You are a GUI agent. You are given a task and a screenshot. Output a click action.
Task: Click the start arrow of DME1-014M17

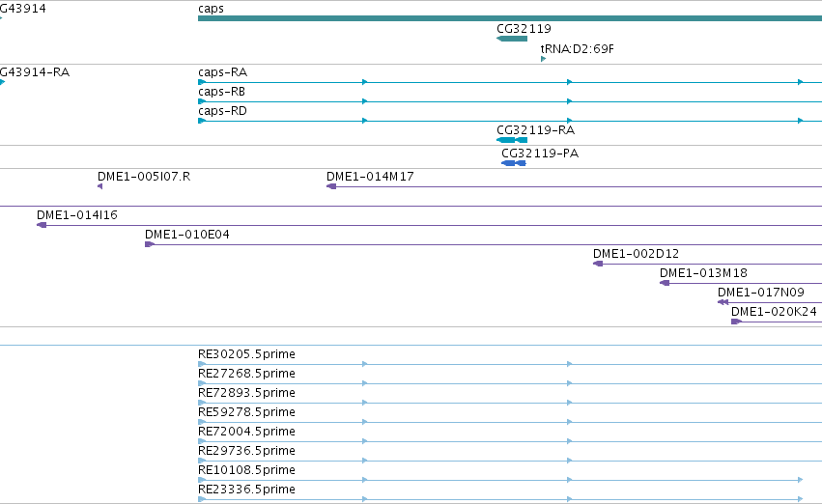(x=330, y=186)
